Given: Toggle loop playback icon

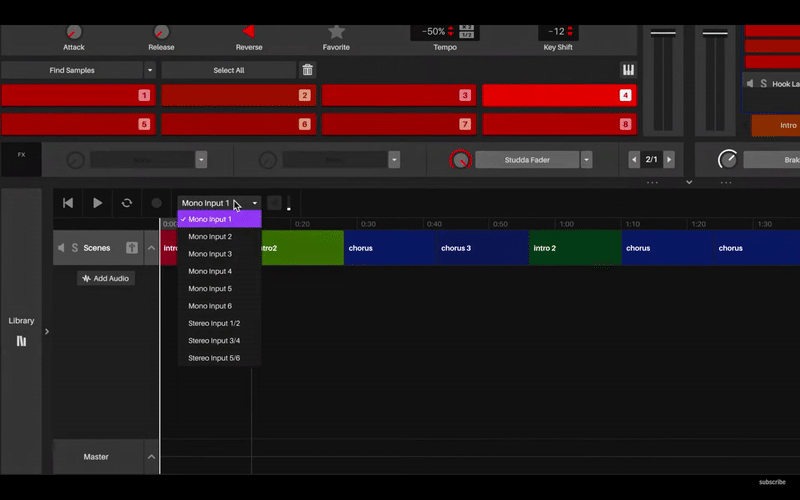Looking at the screenshot, I should click(x=127, y=203).
